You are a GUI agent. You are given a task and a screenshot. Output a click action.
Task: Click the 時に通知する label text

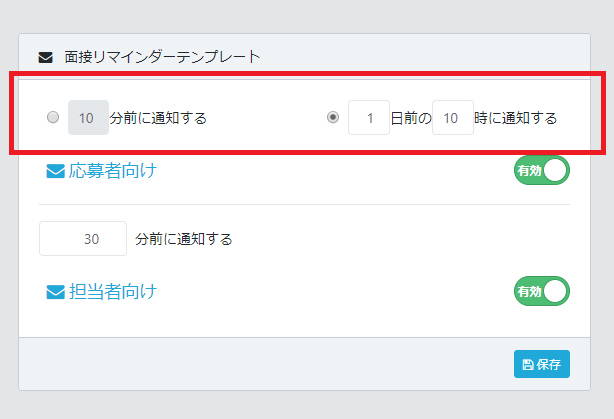click(x=516, y=118)
